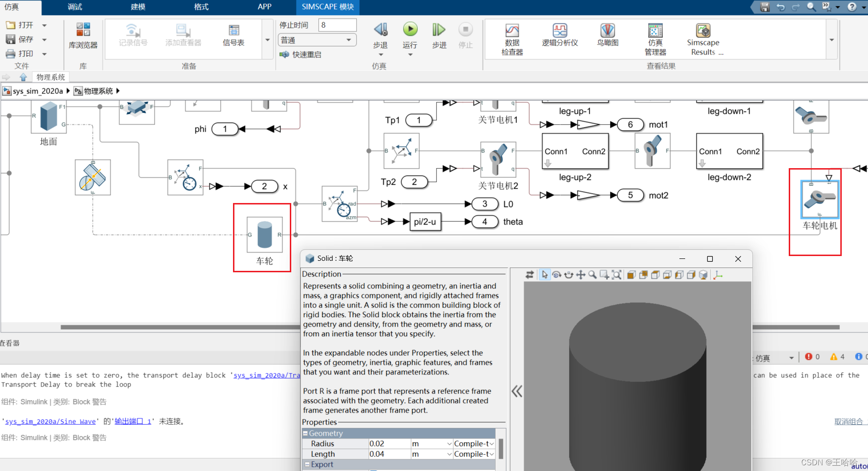Collapse the Geometry properties node

(306, 433)
